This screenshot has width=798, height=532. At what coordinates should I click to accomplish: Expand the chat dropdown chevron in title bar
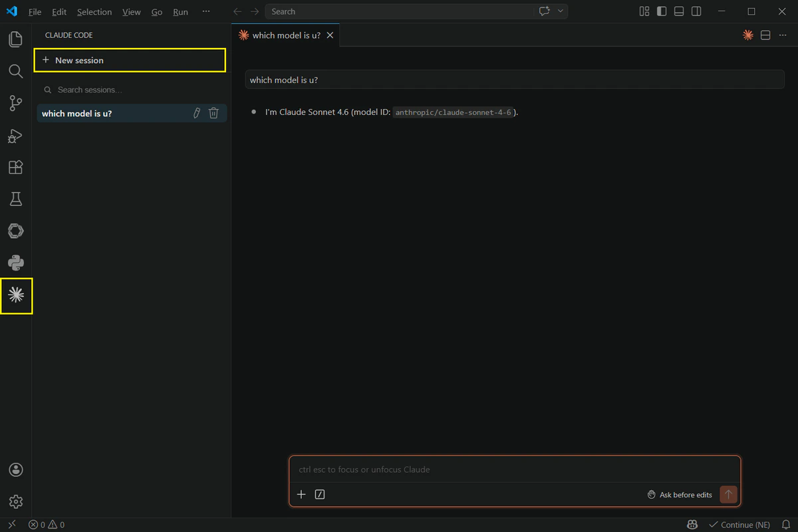(561, 11)
